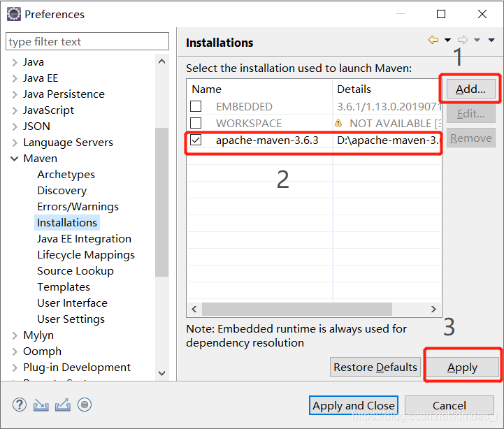Open Errors/Warnings preference page
504x429 pixels.
(x=78, y=207)
